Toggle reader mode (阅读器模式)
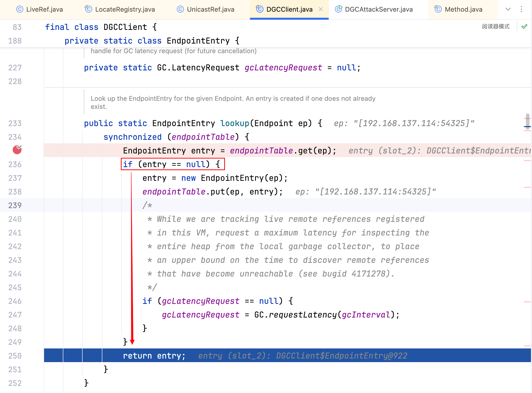The width and height of the screenshot is (532, 393). 496,27
